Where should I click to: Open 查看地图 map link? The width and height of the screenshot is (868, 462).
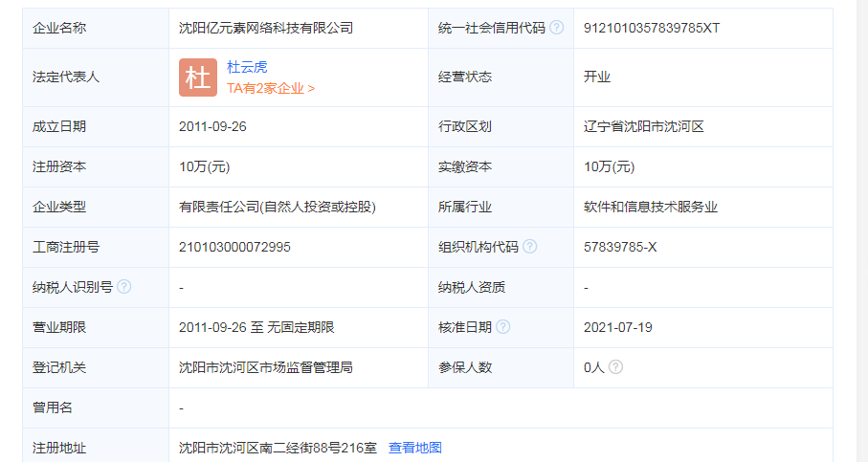415,448
